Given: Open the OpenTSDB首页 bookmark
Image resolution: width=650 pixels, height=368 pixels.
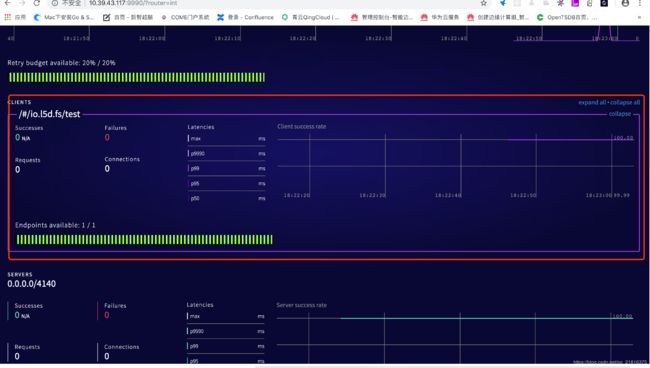Looking at the screenshot, I should 567,17.
